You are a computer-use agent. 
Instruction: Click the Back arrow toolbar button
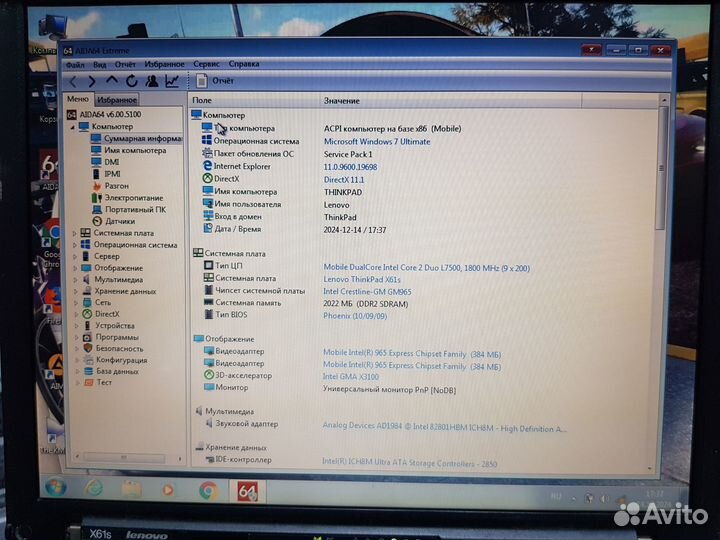[72, 81]
